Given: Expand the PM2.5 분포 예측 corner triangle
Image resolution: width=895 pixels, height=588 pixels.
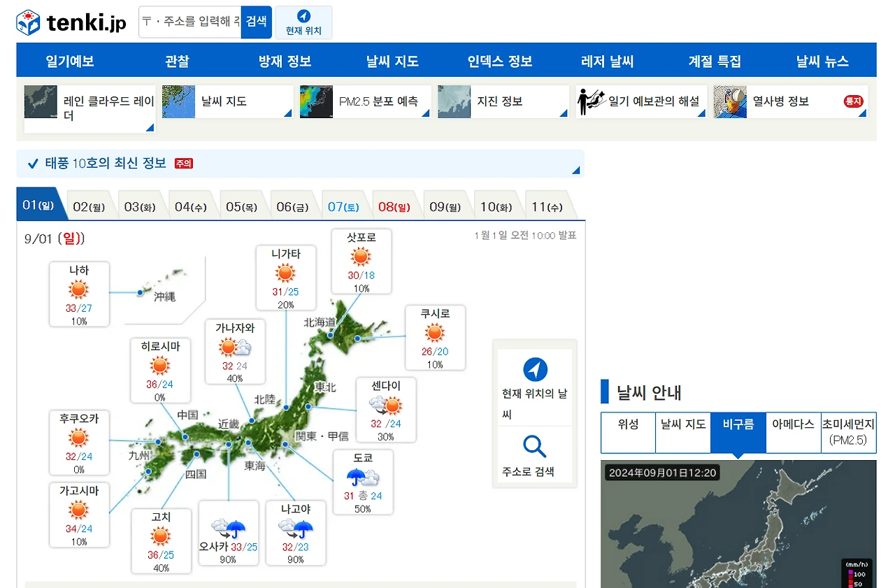Looking at the screenshot, I should click(x=424, y=113).
